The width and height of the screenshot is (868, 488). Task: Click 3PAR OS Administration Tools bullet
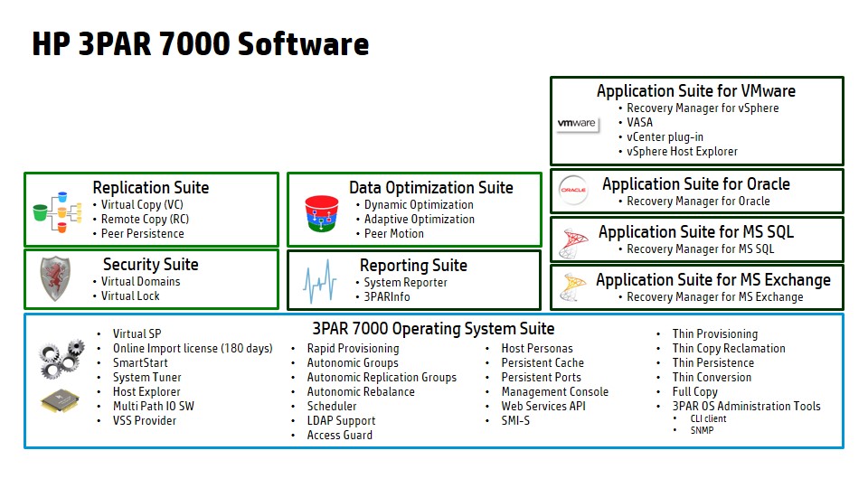pyautogui.click(x=746, y=406)
